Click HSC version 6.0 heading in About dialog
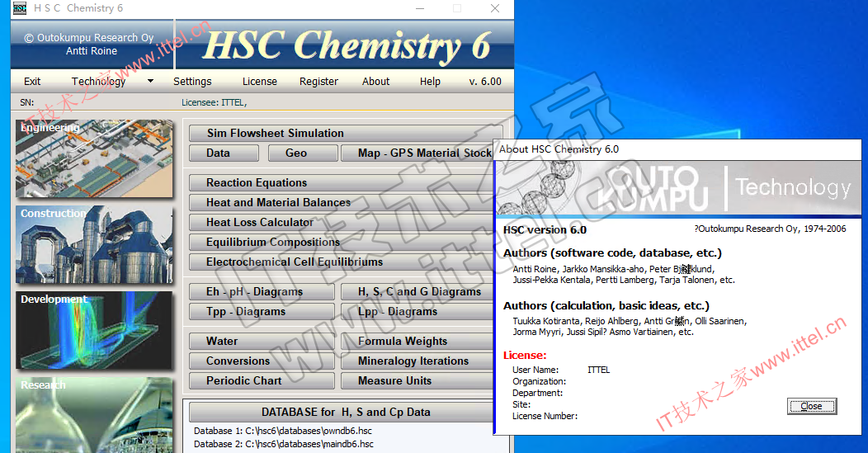This screenshot has width=868, height=453. pos(545,230)
